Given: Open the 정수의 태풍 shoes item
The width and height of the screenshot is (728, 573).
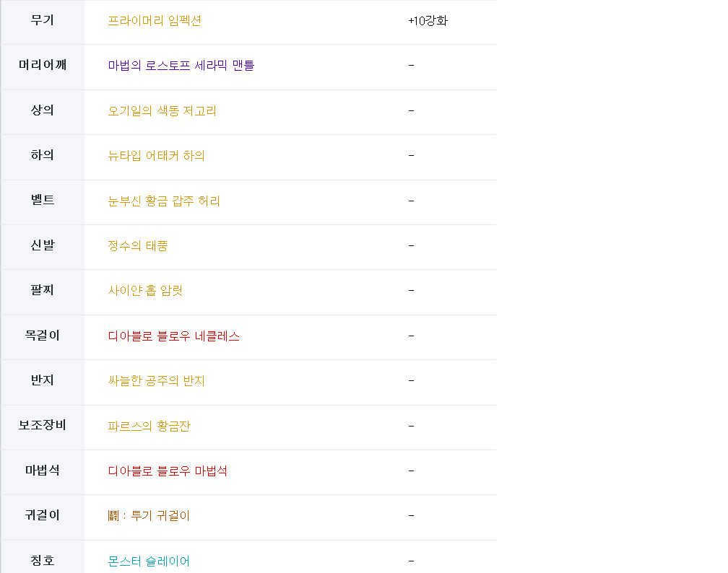Looking at the screenshot, I should click(x=138, y=246).
